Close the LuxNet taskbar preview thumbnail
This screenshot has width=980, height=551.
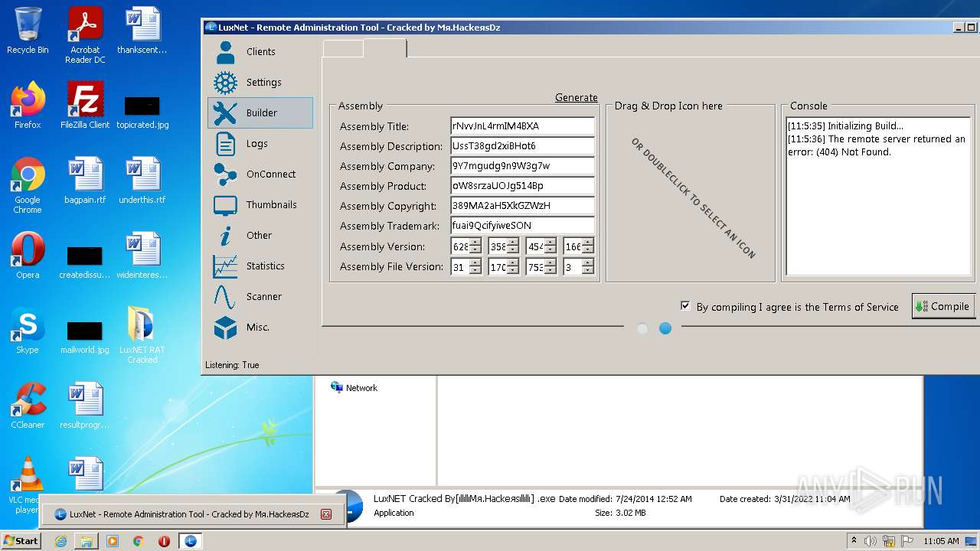click(326, 514)
